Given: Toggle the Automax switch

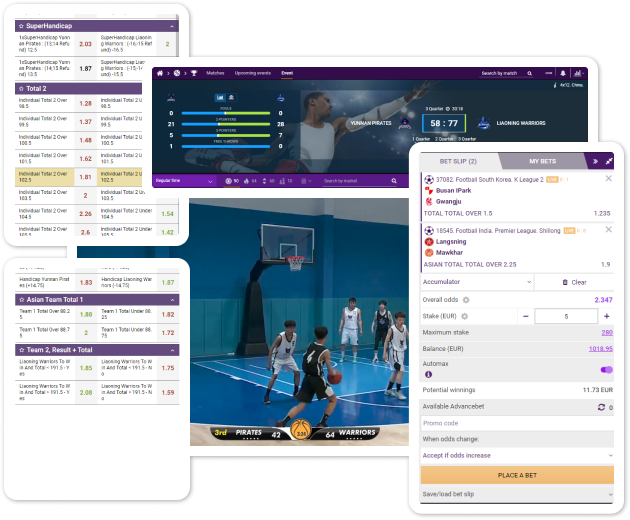Looking at the screenshot, I should click(607, 370).
